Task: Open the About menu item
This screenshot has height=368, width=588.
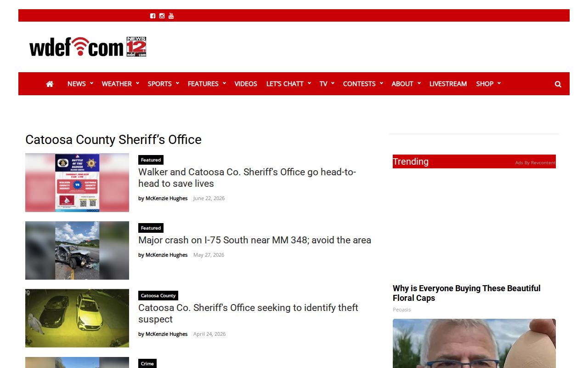Action: [x=402, y=84]
